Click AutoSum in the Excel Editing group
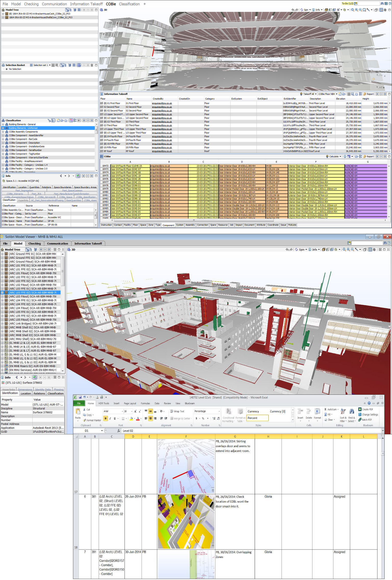This screenshot has height=580, width=392. [x=332, y=409]
